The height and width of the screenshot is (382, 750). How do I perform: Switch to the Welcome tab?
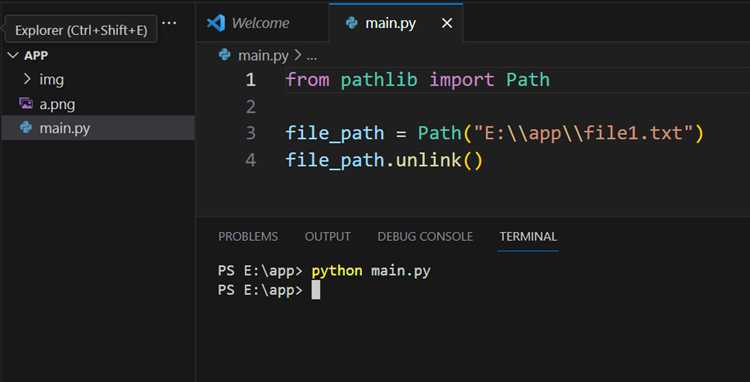coord(263,23)
